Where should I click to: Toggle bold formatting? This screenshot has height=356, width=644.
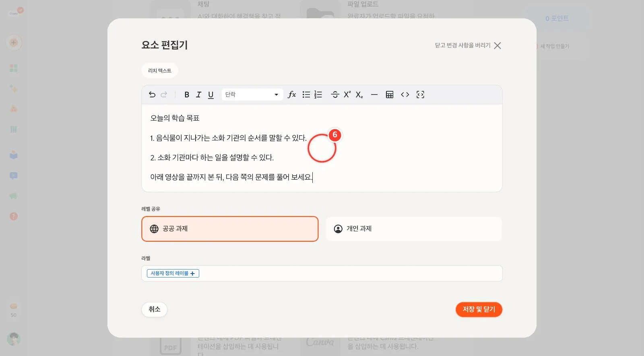[187, 95]
